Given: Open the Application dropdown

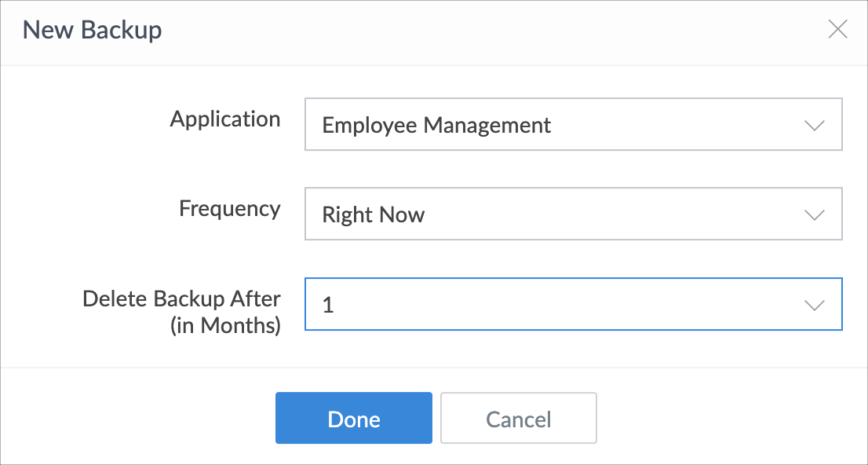Looking at the screenshot, I should (574, 124).
